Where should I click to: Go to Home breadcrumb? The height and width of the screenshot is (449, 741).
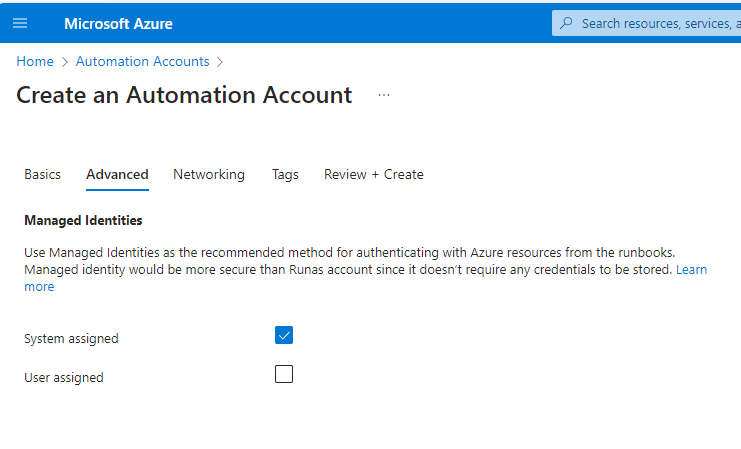pyautogui.click(x=35, y=61)
